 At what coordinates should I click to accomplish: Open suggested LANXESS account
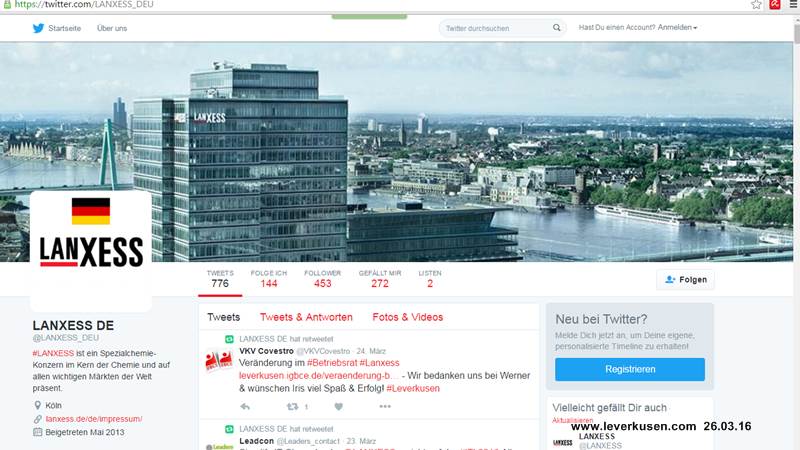[596, 437]
